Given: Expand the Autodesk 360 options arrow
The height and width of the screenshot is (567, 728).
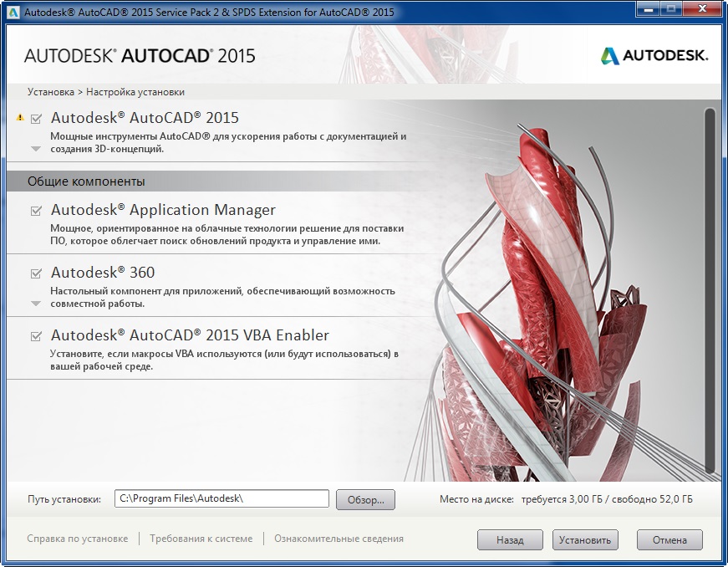Looking at the screenshot, I should tap(36, 304).
